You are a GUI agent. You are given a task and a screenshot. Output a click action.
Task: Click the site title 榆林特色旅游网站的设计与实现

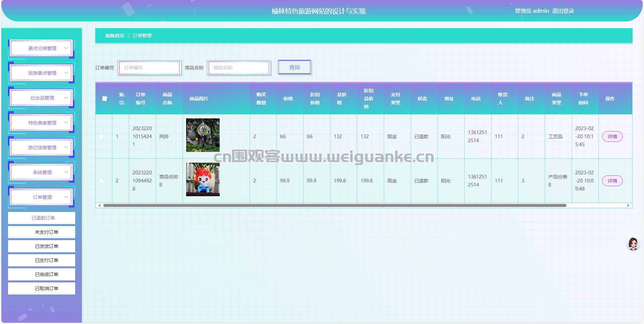point(319,11)
